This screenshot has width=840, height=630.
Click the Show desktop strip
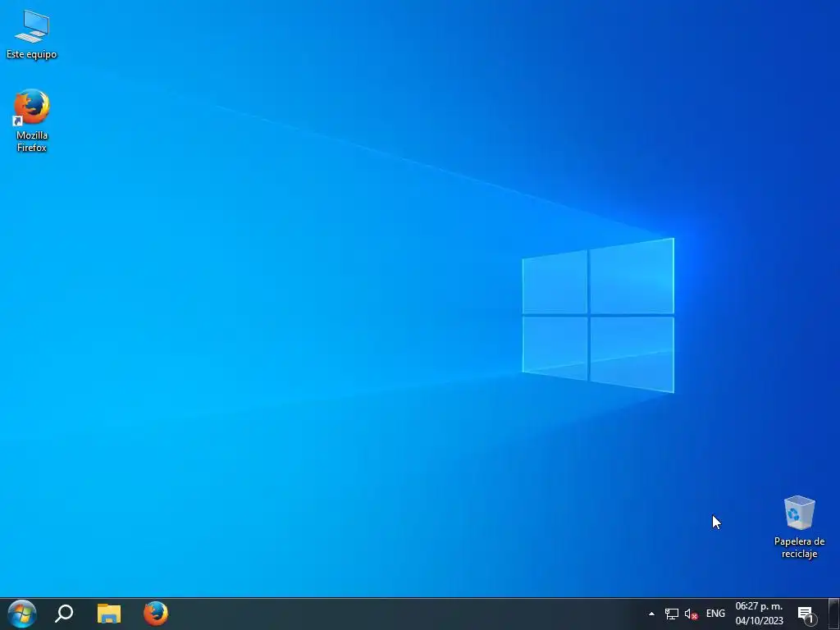click(x=834, y=614)
